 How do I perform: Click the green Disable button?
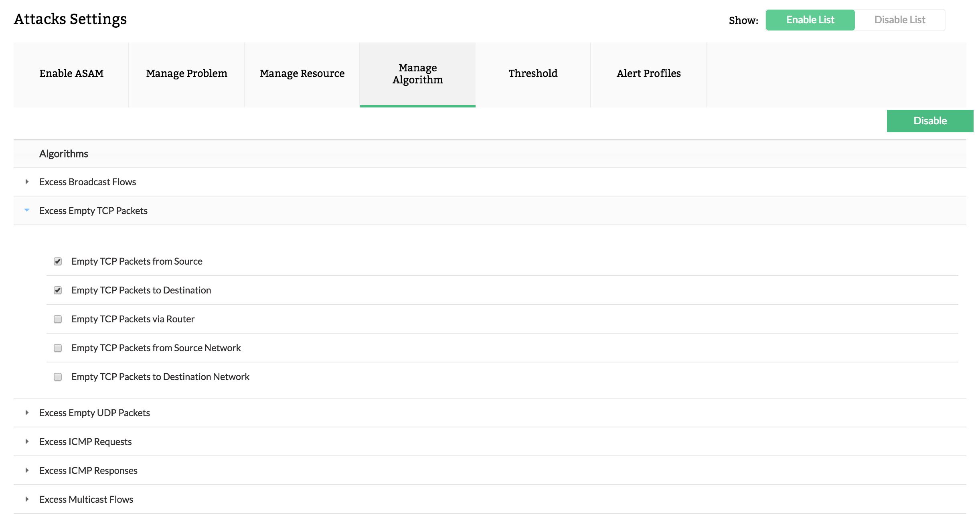point(929,121)
